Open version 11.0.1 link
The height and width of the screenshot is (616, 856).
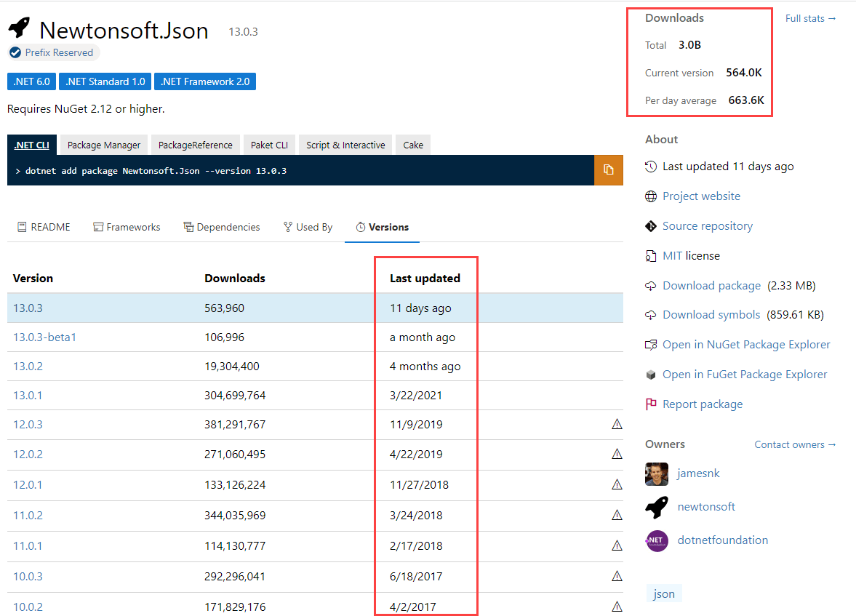(28, 546)
